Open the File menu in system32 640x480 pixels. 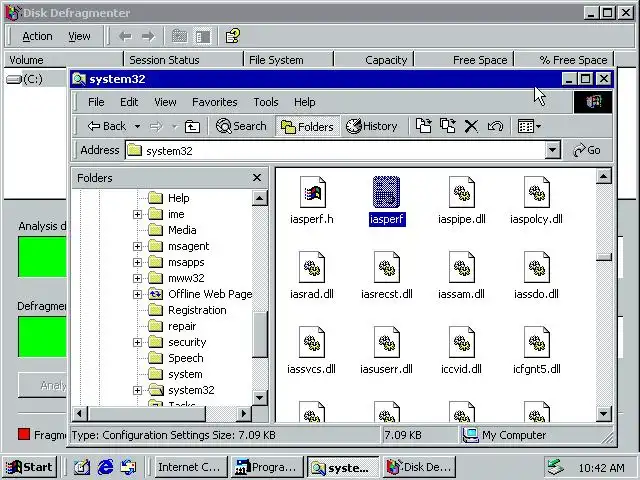[x=96, y=102]
